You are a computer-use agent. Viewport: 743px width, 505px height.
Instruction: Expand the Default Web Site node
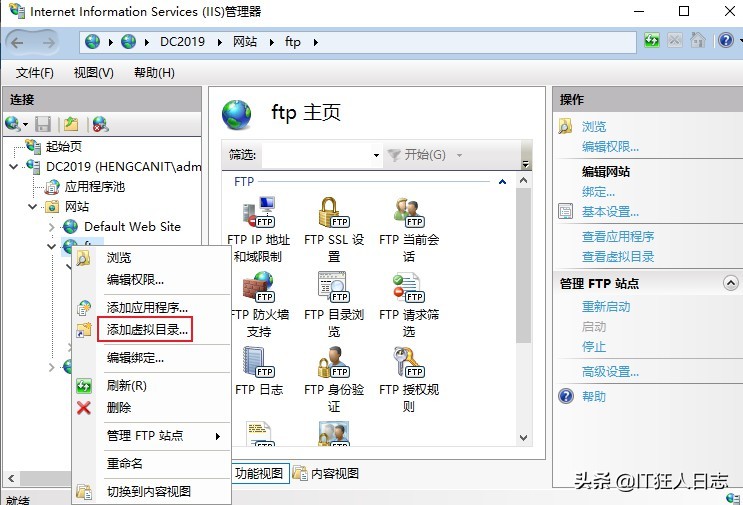(52, 227)
